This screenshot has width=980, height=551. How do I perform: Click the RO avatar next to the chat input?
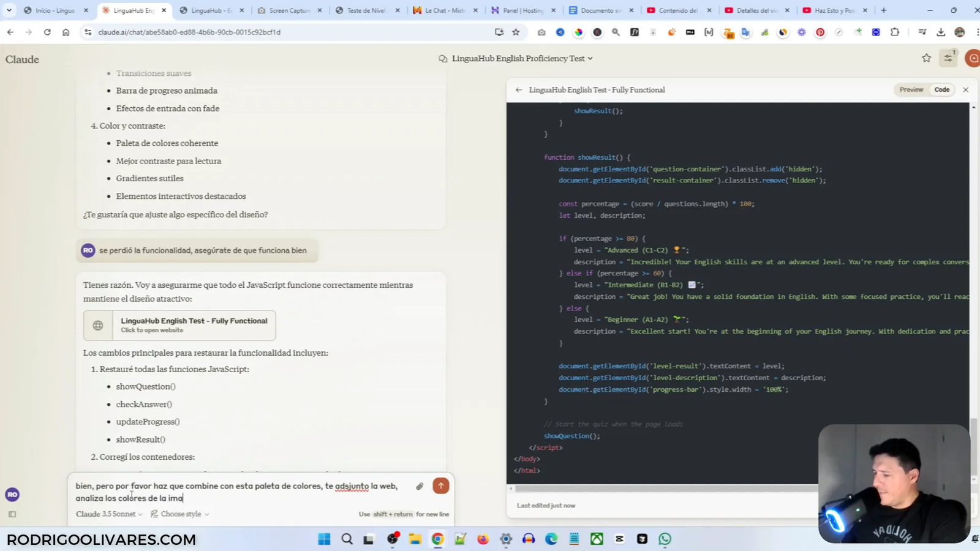pos(12,494)
